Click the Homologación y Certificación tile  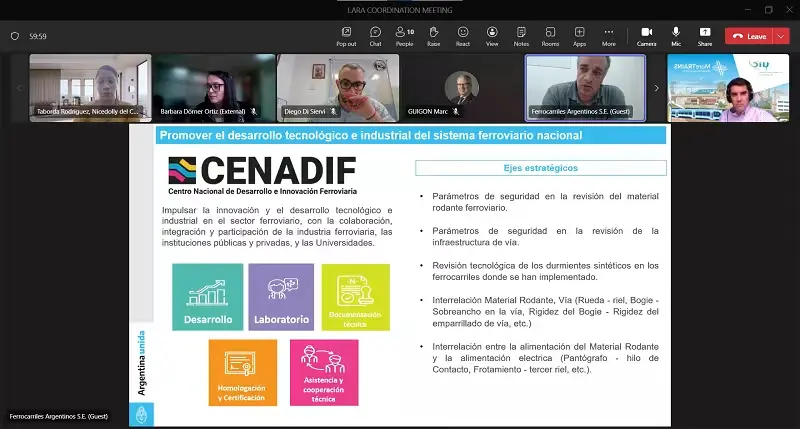[x=243, y=372]
